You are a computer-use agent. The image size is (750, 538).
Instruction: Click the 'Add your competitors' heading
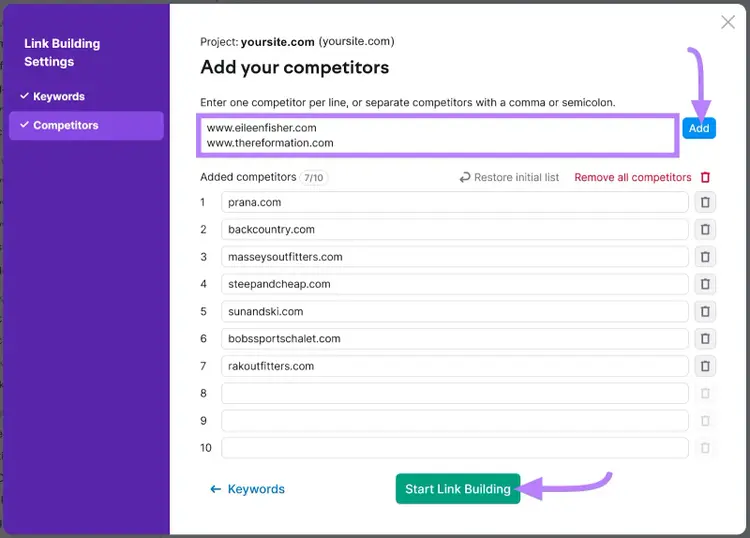coord(295,67)
